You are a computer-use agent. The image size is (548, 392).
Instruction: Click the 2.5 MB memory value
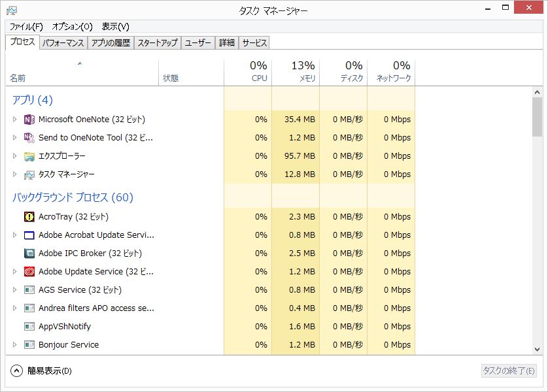pos(302,253)
